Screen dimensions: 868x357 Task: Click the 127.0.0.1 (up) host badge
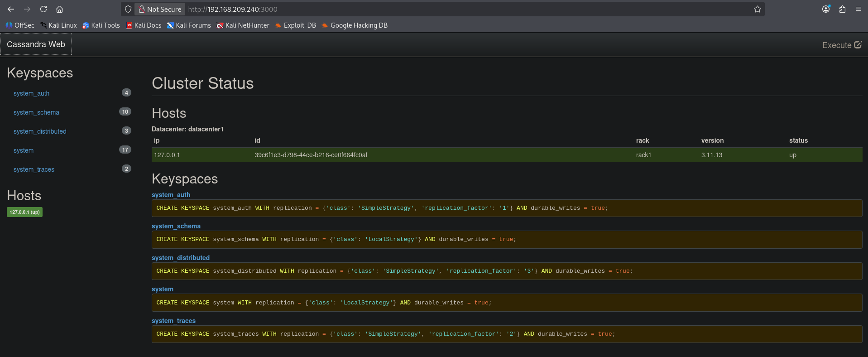coord(24,212)
